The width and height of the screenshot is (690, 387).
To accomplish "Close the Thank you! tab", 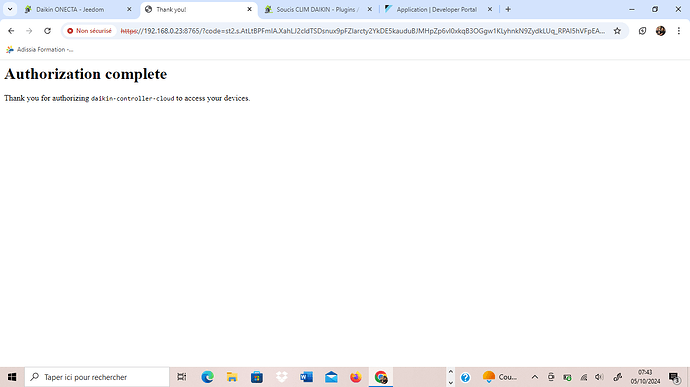I will (x=250, y=9).
